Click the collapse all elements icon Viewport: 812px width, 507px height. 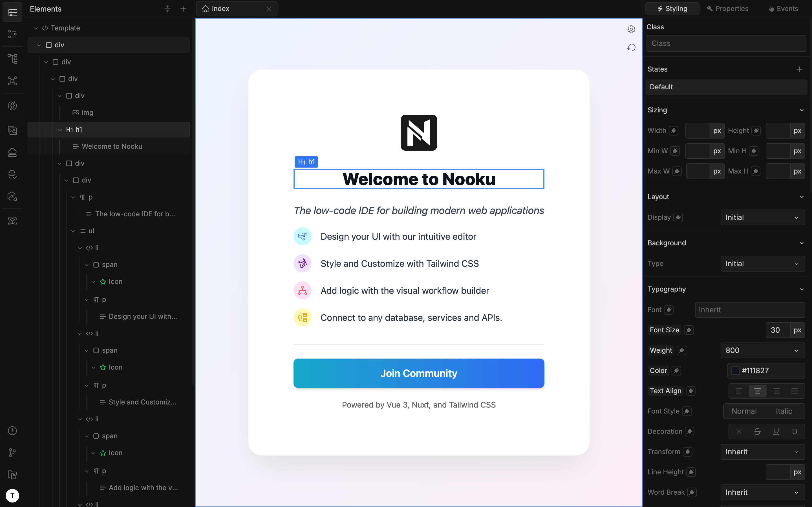tap(167, 9)
